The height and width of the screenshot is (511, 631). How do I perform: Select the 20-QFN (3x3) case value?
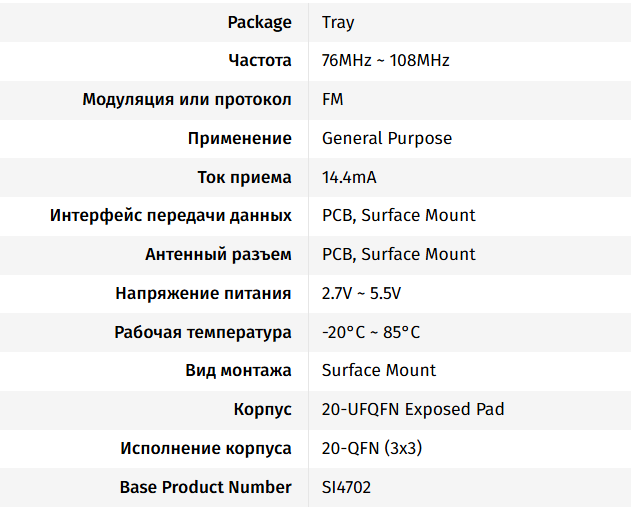(372, 448)
